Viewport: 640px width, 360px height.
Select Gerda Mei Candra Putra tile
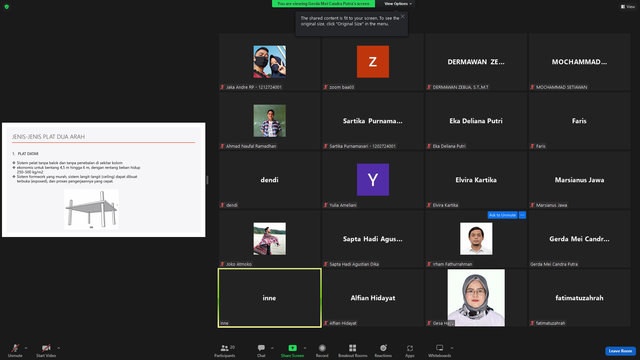click(x=579, y=239)
